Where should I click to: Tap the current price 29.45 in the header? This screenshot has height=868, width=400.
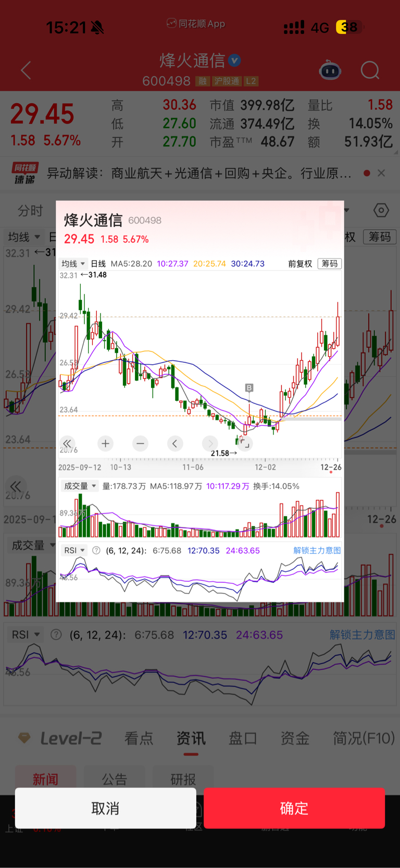42,114
